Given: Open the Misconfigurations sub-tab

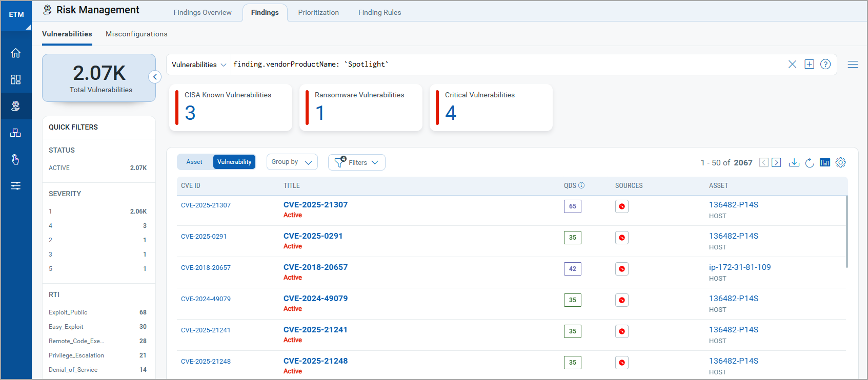Looking at the screenshot, I should [136, 34].
